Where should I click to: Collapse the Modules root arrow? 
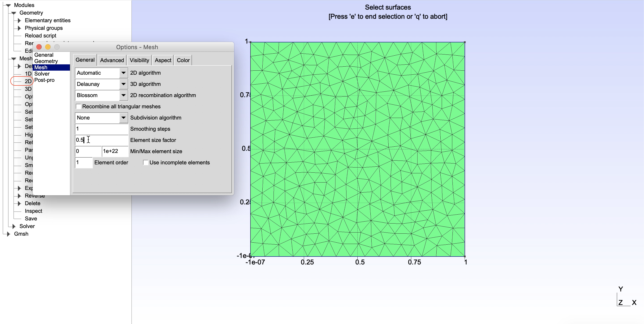point(8,5)
